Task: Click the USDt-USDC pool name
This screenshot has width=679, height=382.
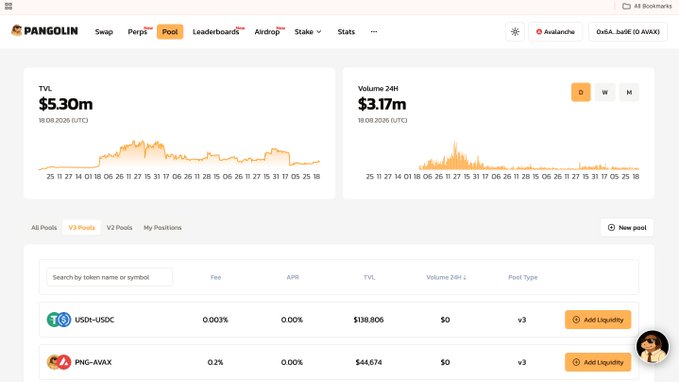Action: [x=94, y=320]
